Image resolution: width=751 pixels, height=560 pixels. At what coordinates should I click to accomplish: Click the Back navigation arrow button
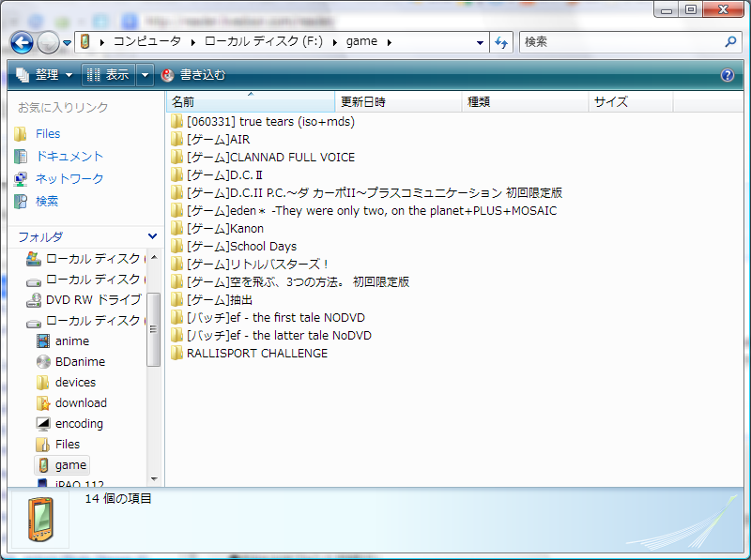[x=22, y=42]
